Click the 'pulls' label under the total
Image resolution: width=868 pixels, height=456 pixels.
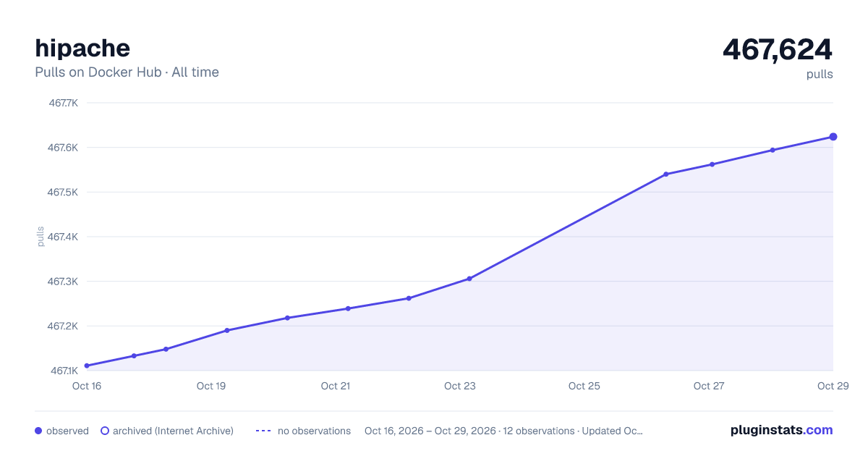(x=820, y=74)
